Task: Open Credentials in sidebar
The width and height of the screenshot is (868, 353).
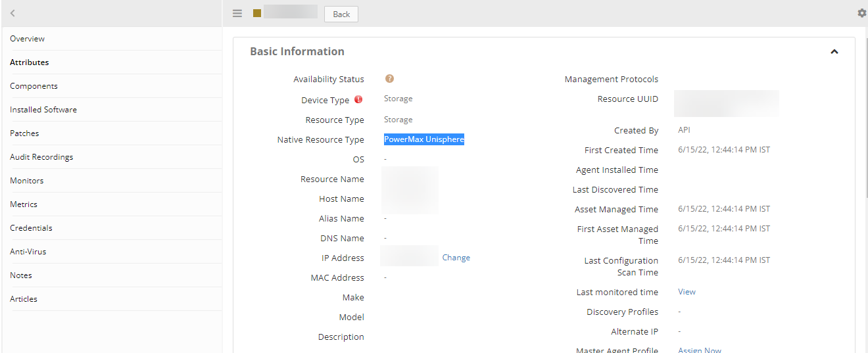Action: click(x=31, y=228)
